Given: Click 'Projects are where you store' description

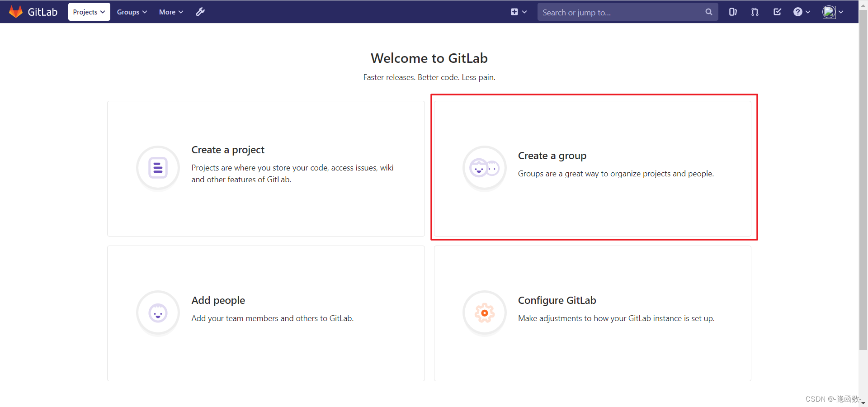Looking at the screenshot, I should click(x=292, y=174).
